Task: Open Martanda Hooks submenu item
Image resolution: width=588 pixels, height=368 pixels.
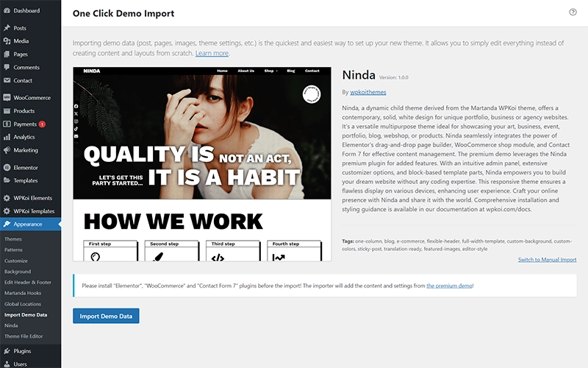Action: pyautogui.click(x=23, y=293)
